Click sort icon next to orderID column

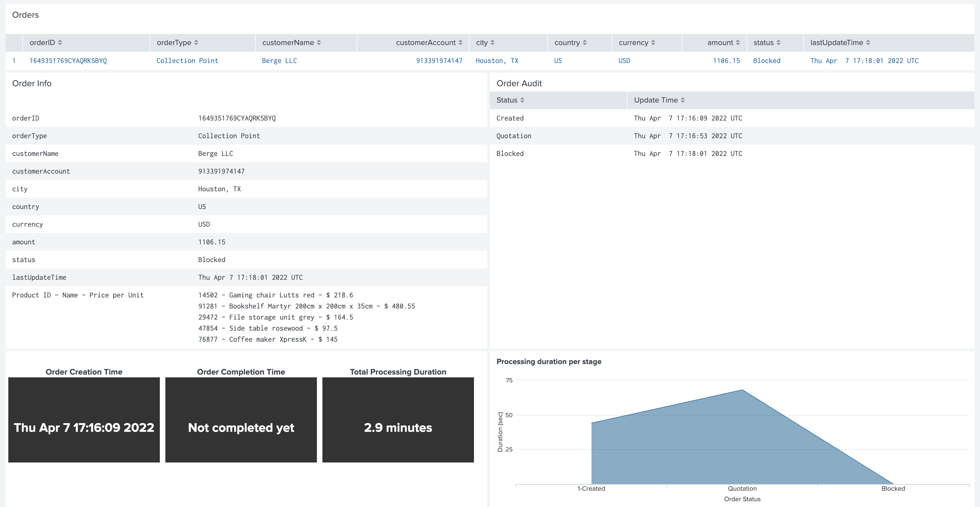[x=60, y=43]
